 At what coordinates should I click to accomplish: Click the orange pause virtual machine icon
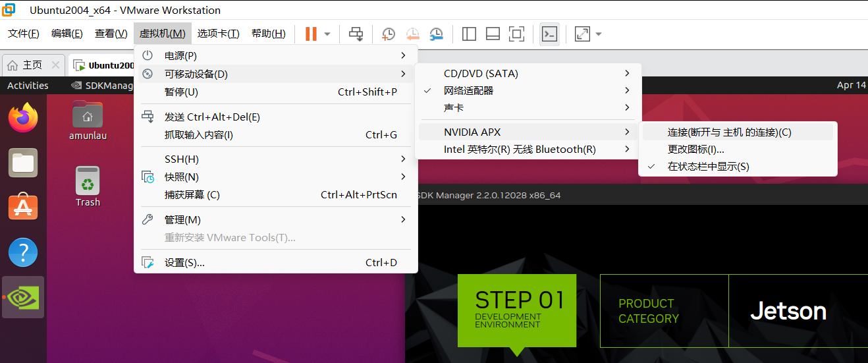(311, 34)
